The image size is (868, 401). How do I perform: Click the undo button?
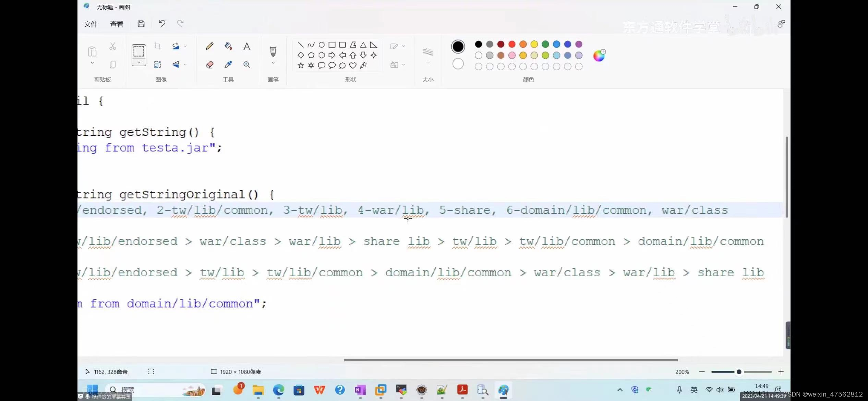point(162,24)
